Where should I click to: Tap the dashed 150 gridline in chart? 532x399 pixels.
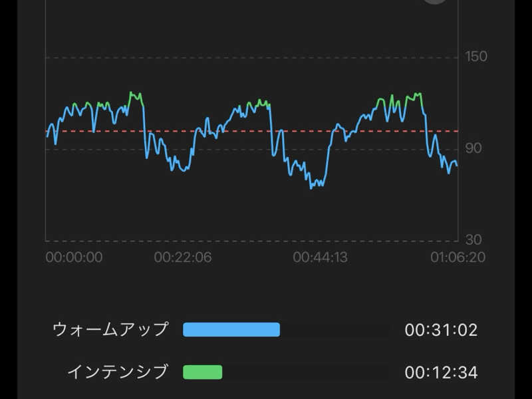coord(253,58)
